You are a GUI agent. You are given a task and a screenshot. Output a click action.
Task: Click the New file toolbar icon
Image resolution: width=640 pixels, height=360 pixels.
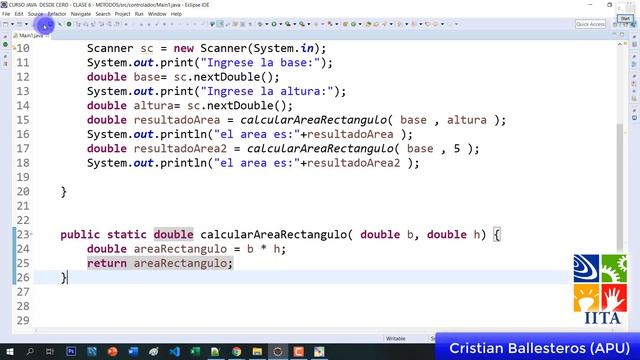click(6, 24)
